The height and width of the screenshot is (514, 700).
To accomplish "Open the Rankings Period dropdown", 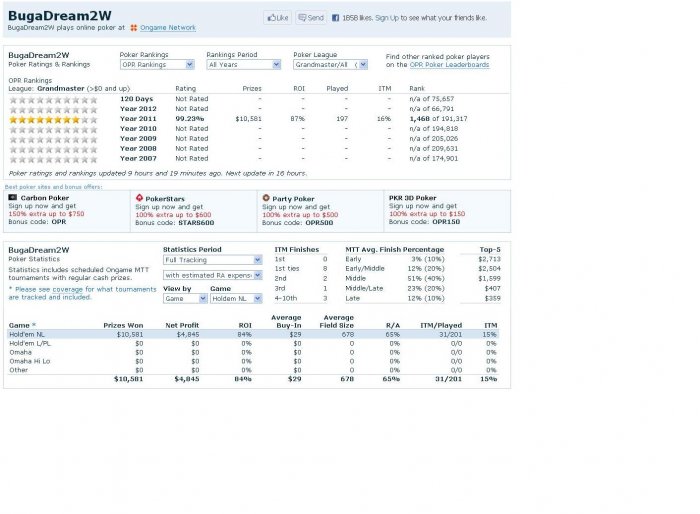I will (244, 65).
